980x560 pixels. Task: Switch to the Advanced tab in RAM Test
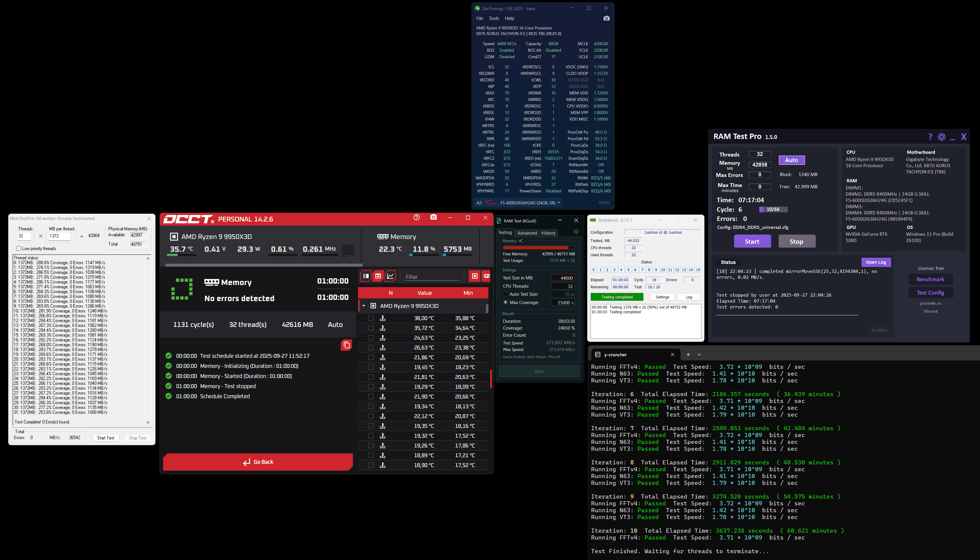click(527, 233)
